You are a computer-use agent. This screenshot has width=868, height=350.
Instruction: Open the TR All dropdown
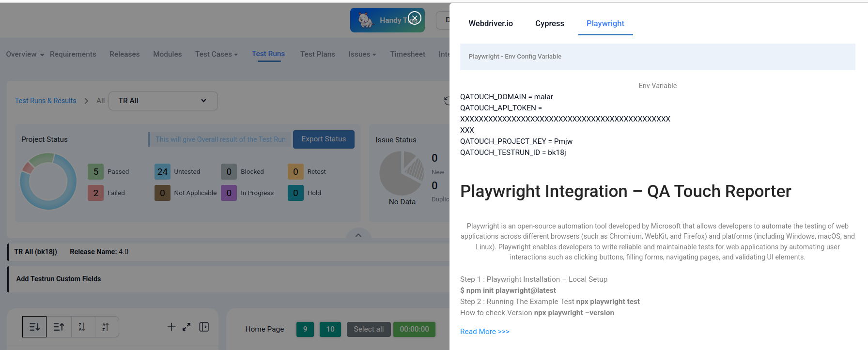[163, 101]
